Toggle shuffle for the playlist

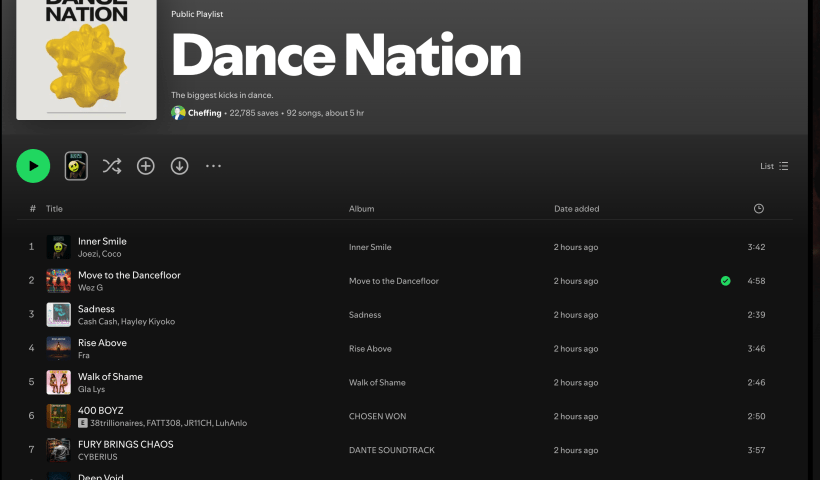coord(111,166)
